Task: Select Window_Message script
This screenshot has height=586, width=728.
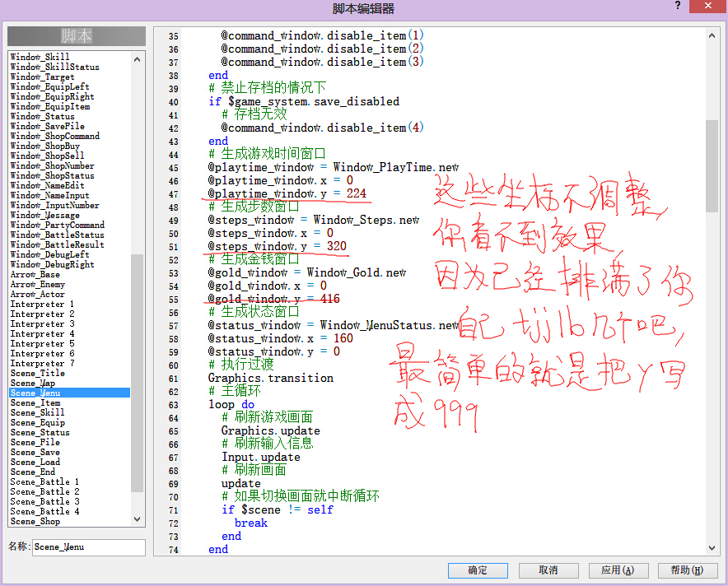Action: point(45,216)
